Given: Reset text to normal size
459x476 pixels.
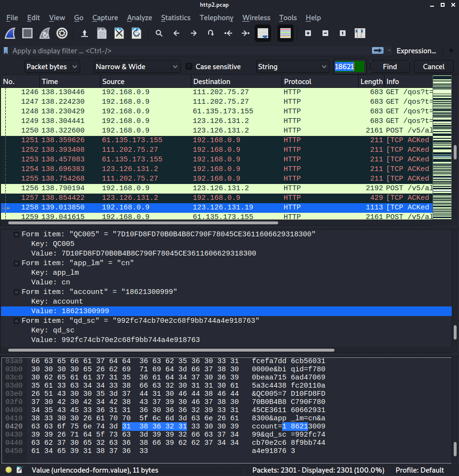Looking at the screenshot, I should tap(343, 34).
